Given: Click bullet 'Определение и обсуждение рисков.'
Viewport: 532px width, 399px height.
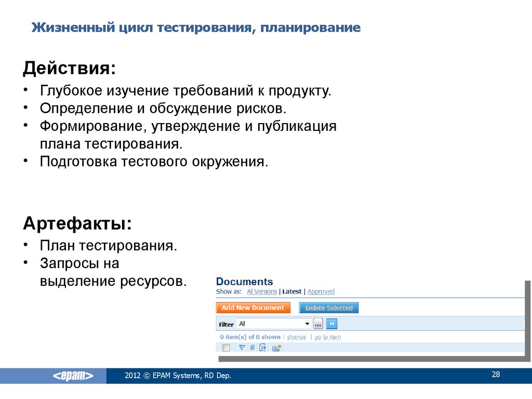Looking at the screenshot, I should click(x=163, y=108).
